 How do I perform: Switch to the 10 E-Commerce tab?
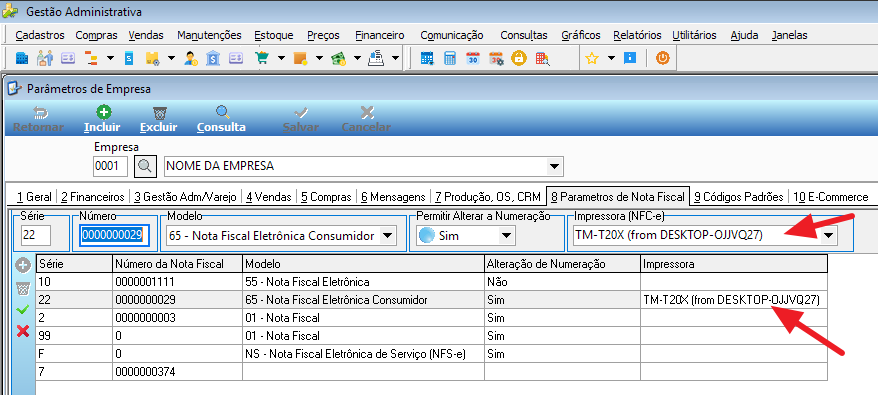[830, 197]
